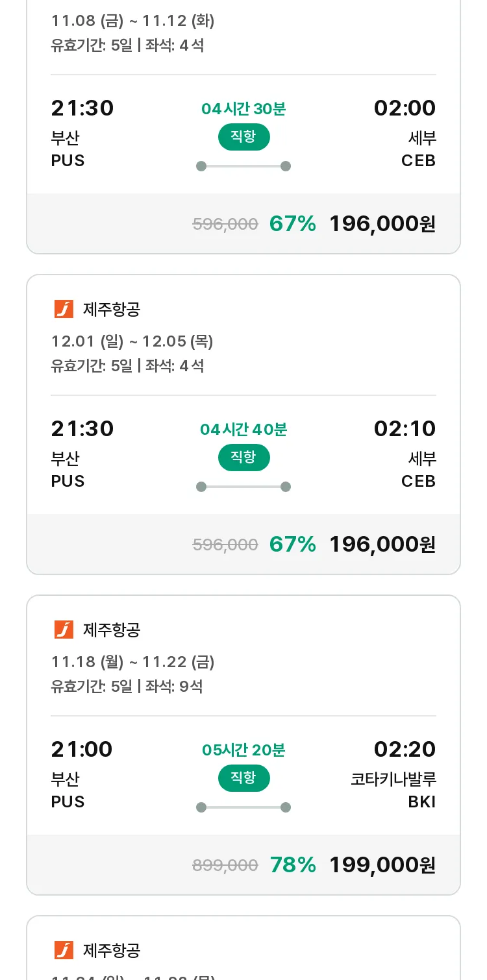Tap the 67% discount on 12.01 card
This screenshot has height=980, width=487.
[293, 545]
